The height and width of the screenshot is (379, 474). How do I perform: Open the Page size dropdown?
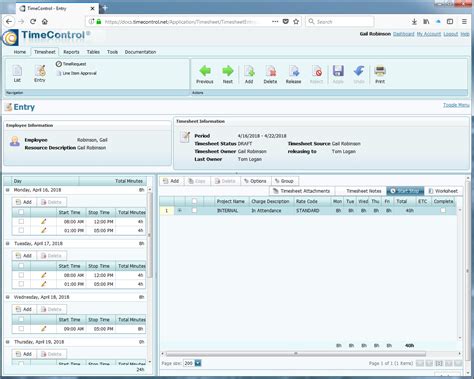[x=198, y=363]
